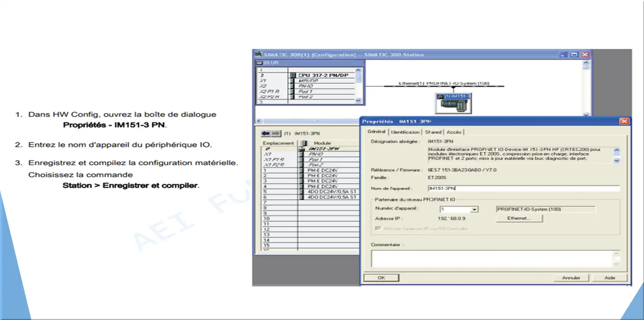Click the empty slot 10 row in the module table
Screen dimensions: 644x320
tap(310, 219)
